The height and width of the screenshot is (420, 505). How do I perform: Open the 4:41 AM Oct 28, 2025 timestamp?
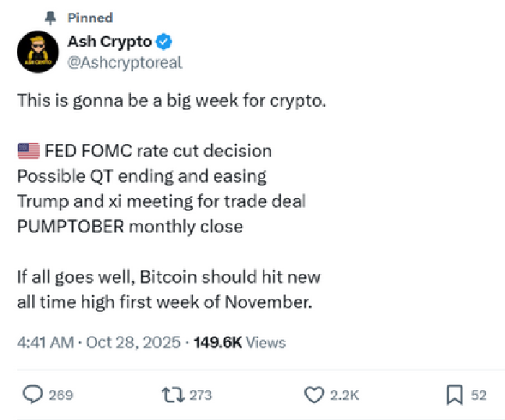tap(99, 342)
